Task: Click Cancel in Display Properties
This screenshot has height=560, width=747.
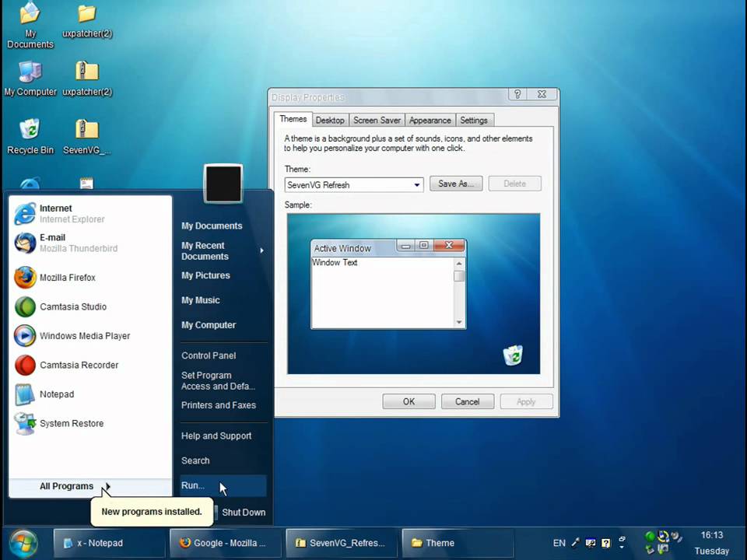Action: click(x=468, y=401)
